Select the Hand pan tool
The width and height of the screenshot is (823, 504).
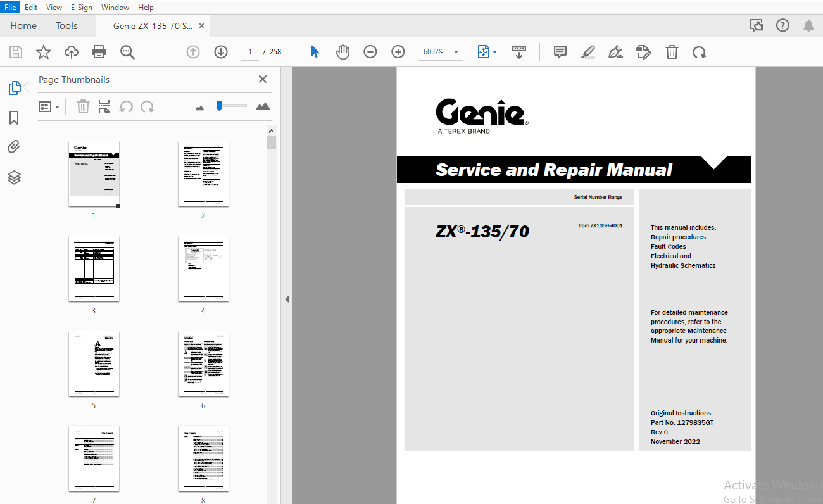[x=342, y=52]
